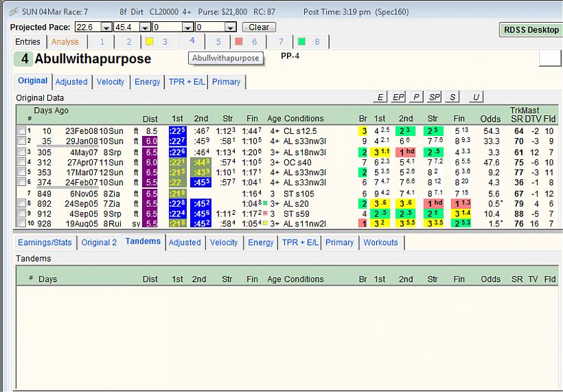Click the Days column header in Tandems

pyautogui.click(x=48, y=279)
